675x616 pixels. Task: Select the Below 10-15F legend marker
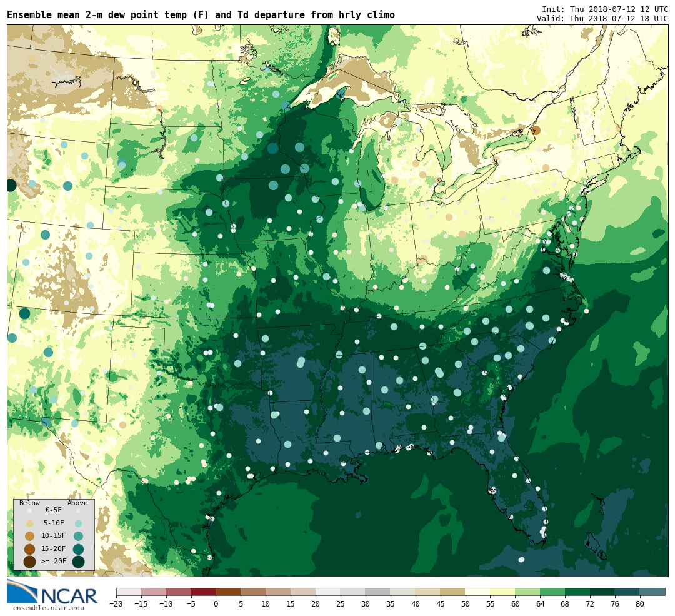click(x=30, y=536)
